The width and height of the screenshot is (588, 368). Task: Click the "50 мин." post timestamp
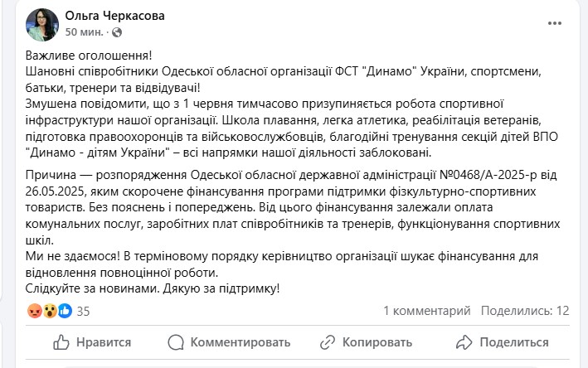[x=84, y=32]
